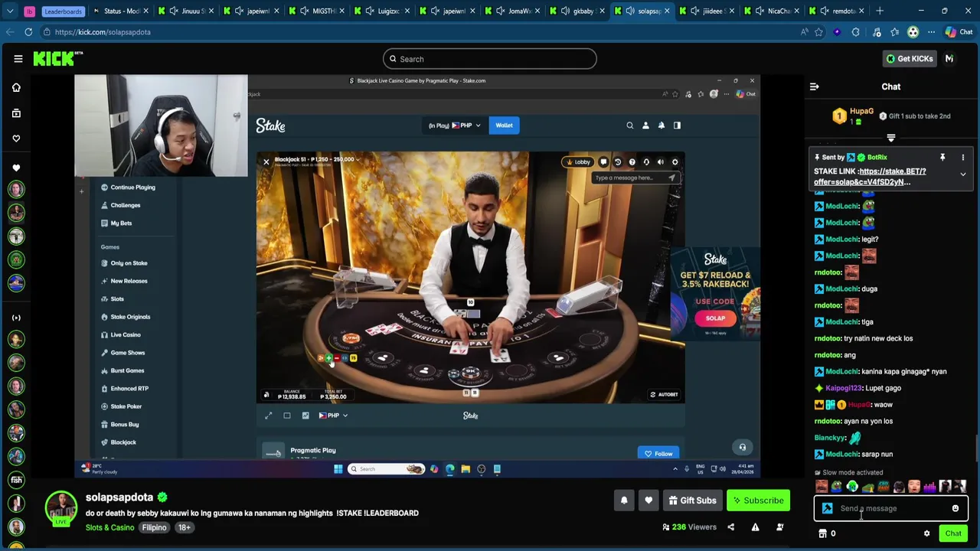Open PHP dropdown below game frame

point(333,416)
